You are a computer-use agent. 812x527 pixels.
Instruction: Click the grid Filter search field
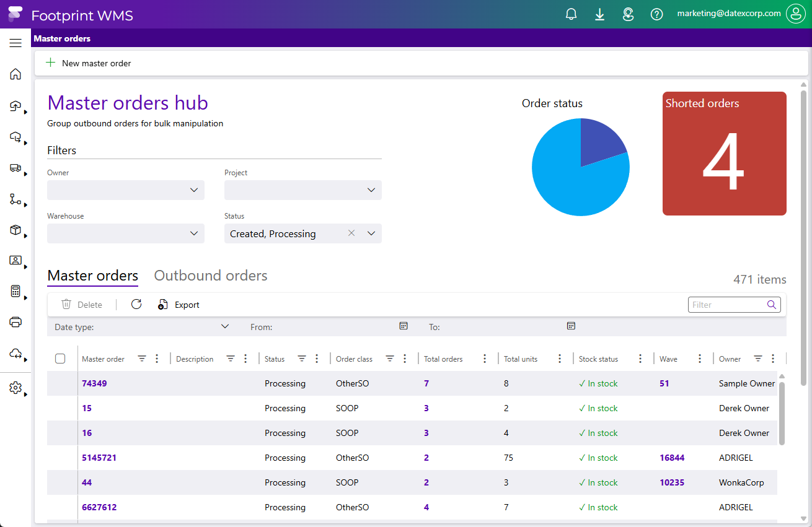[726, 305]
